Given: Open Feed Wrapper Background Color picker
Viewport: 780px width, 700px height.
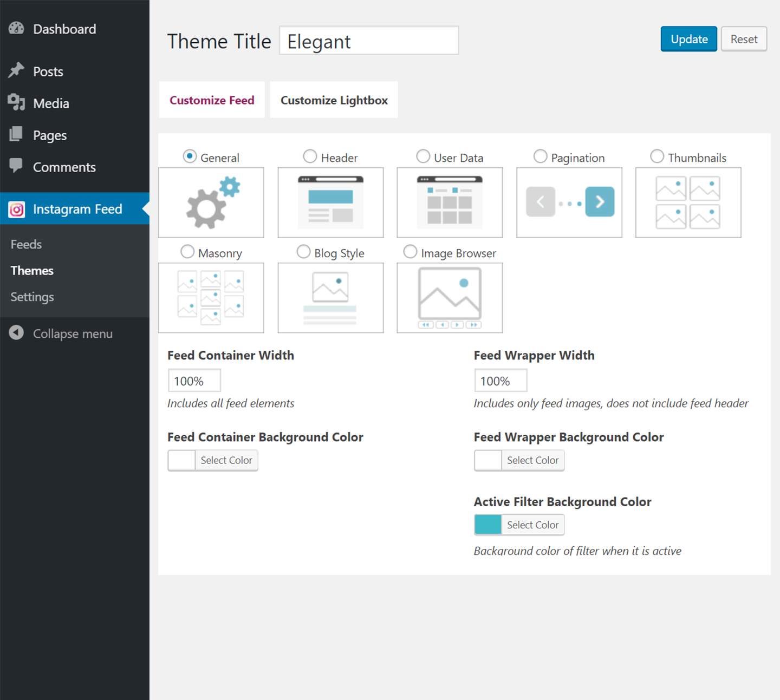Looking at the screenshot, I should pos(519,460).
